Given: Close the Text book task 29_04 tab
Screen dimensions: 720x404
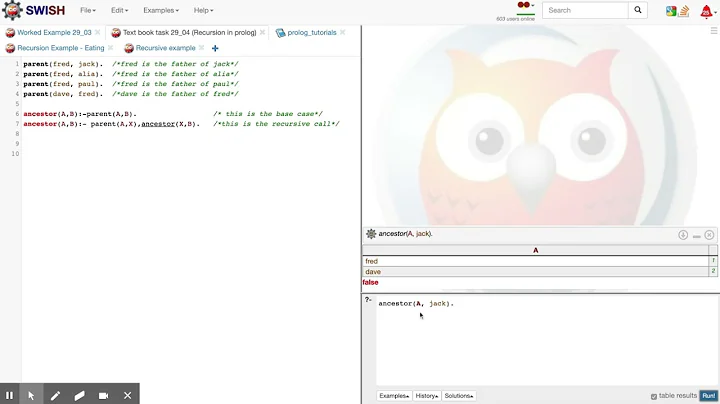Looking at the screenshot, I should tap(262, 33).
